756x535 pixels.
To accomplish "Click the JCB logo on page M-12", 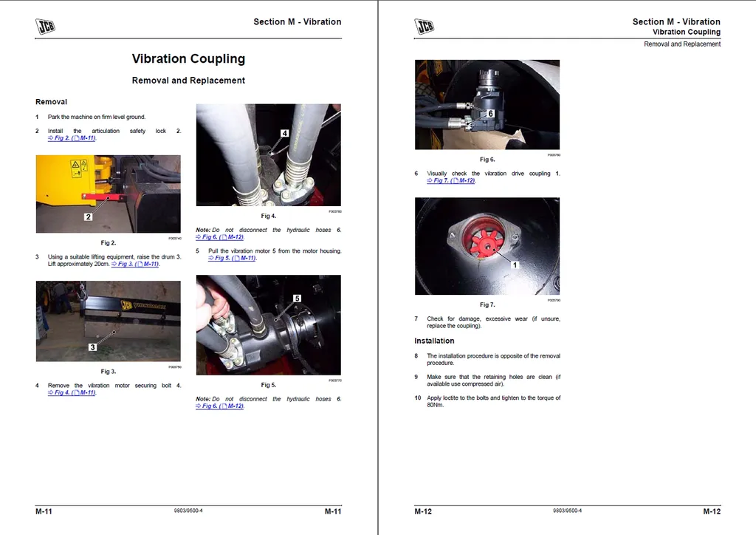I will point(425,26).
